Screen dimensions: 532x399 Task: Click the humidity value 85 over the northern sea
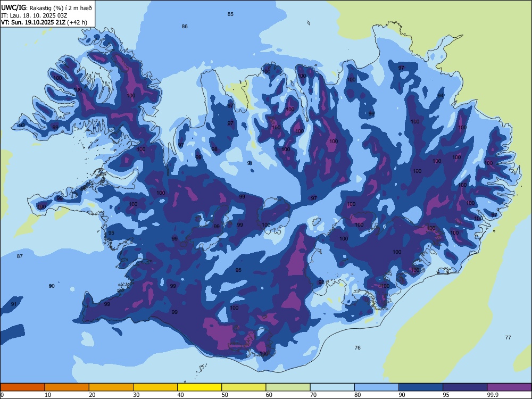(230, 14)
